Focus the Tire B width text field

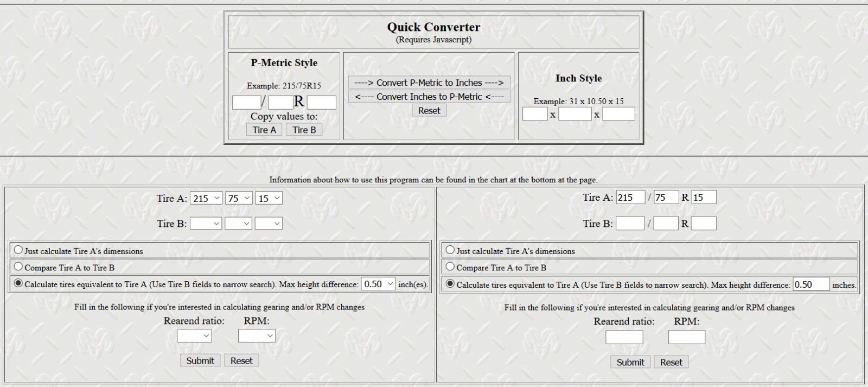(x=630, y=223)
